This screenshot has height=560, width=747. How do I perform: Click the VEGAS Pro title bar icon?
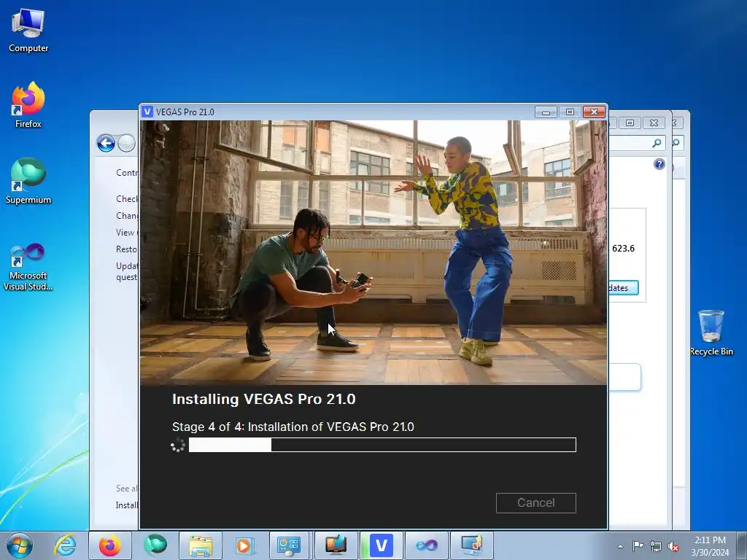pyautogui.click(x=147, y=112)
